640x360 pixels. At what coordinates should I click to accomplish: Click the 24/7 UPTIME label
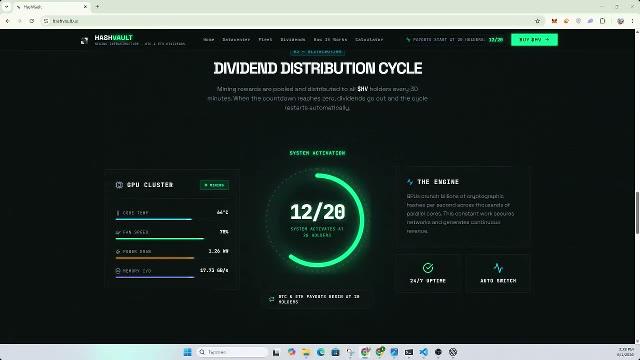(x=428, y=281)
